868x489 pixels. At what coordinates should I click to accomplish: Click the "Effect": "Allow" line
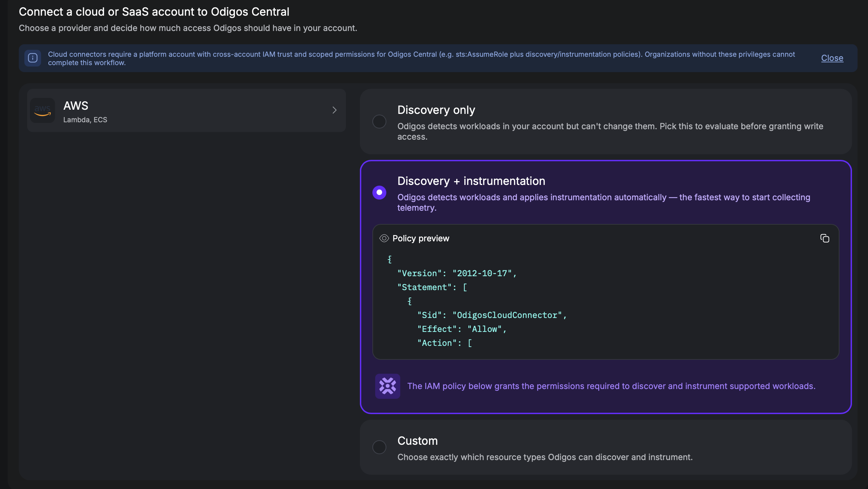coord(462,329)
